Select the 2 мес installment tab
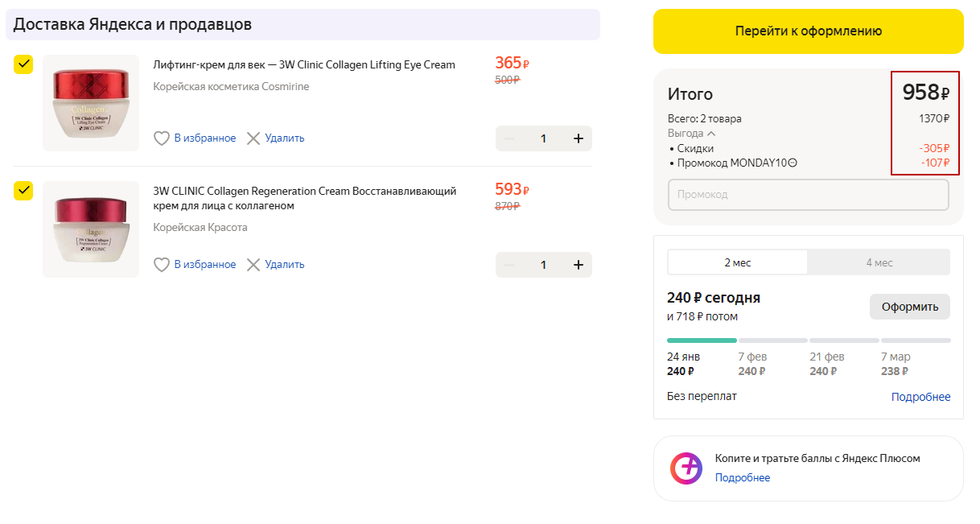The height and width of the screenshot is (524, 980). (x=737, y=262)
